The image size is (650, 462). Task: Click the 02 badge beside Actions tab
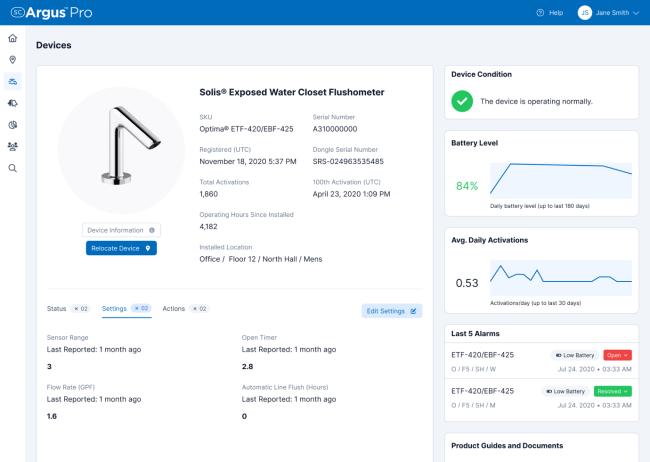click(x=199, y=309)
